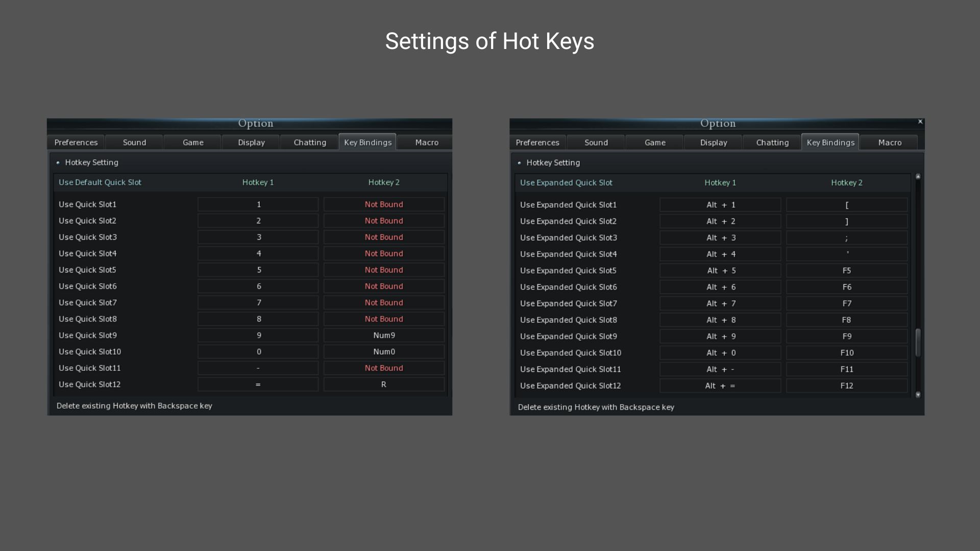980x551 pixels.
Task: Open the Display tab in left window
Action: 251,142
